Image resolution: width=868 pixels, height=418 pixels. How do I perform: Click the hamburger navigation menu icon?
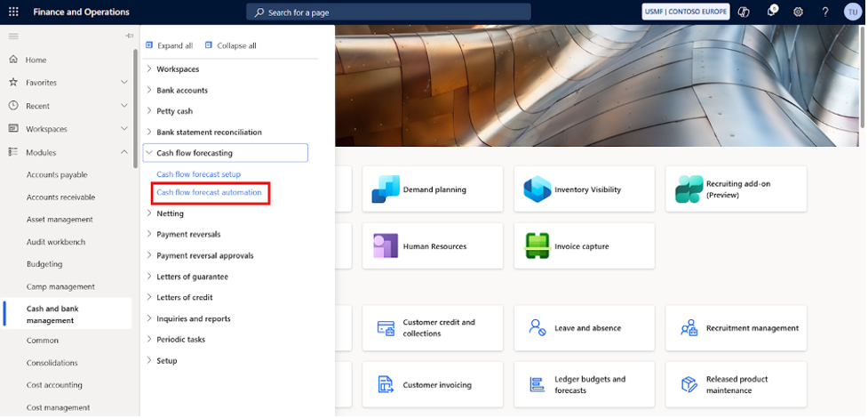[x=13, y=36]
